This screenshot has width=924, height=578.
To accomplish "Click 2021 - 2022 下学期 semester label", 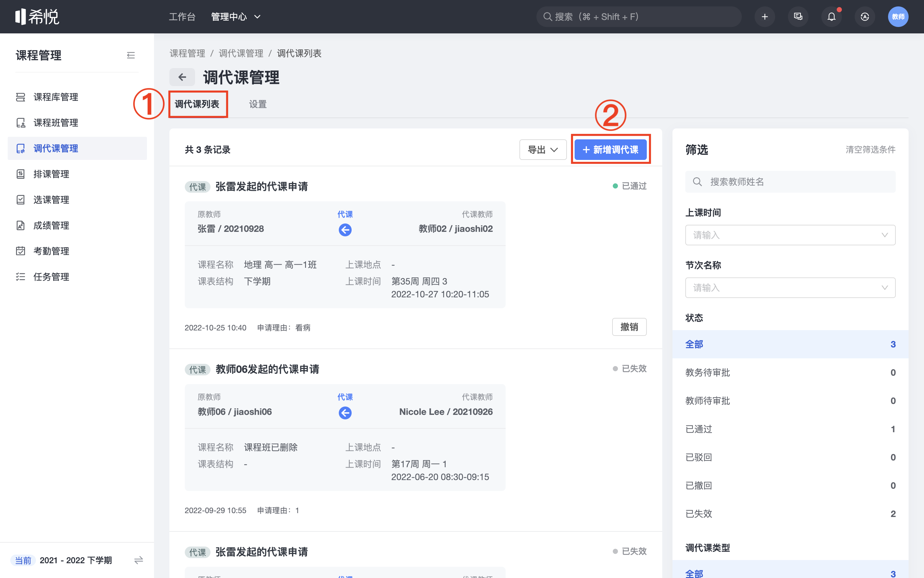I will point(76,560).
